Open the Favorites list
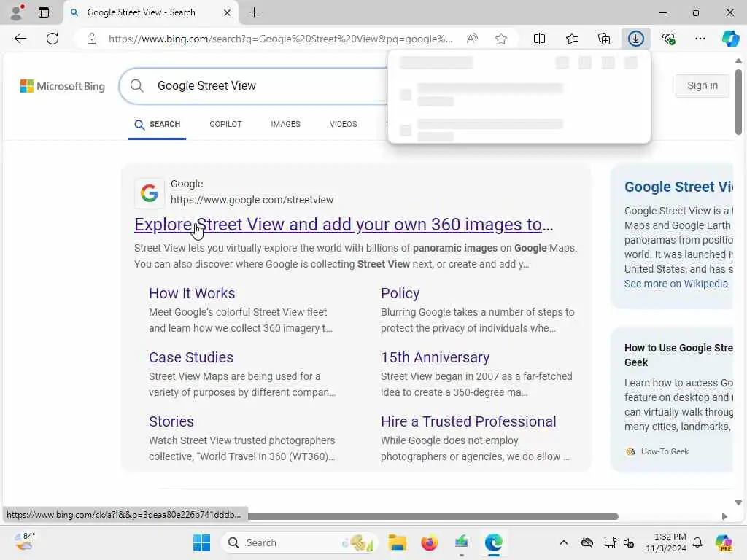Viewport: 747px width, 560px height. coord(572,39)
